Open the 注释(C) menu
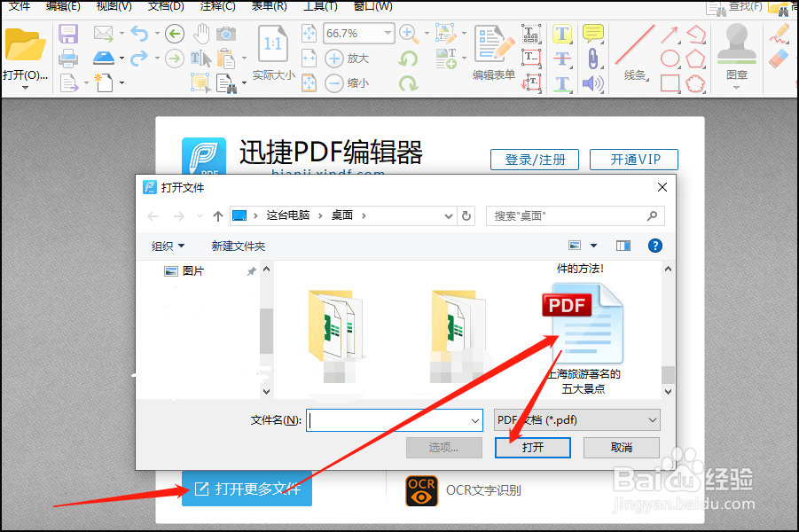Screen dimensions: 799x532 tap(217, 6)
